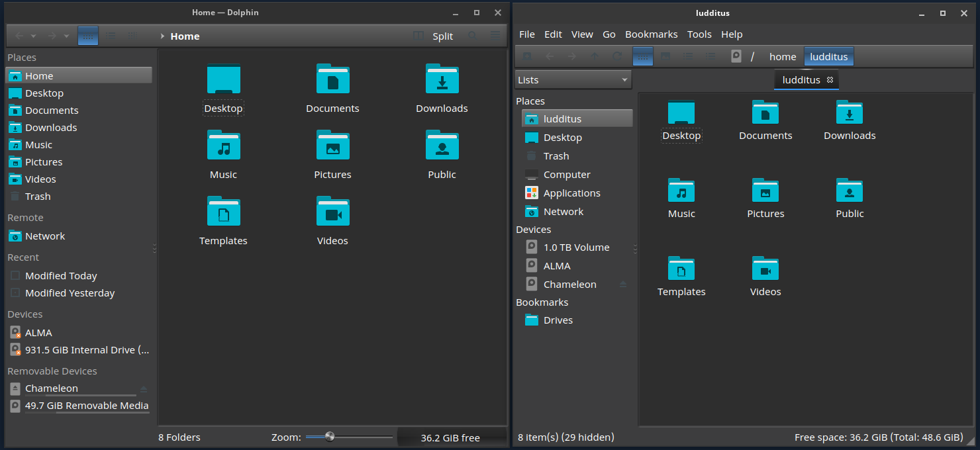The width and height of the screenshot is (980, 450).
Task: Toggle Split view in Dolphin
Action: click(434, 36)
